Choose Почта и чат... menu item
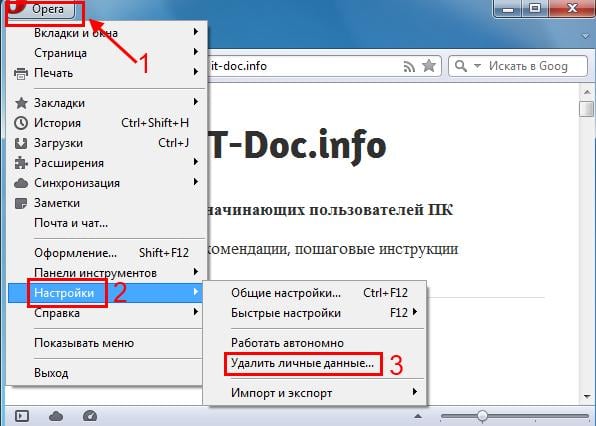The width and height of the screenshot is (596, 426). (107, 223)
